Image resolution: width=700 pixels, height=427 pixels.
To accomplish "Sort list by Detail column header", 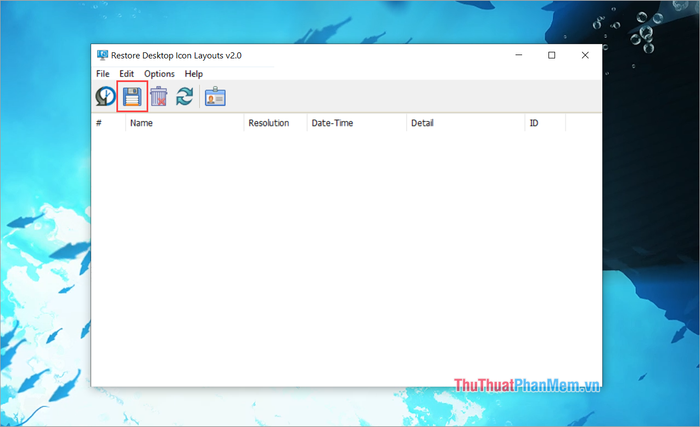I will point(466,123).
